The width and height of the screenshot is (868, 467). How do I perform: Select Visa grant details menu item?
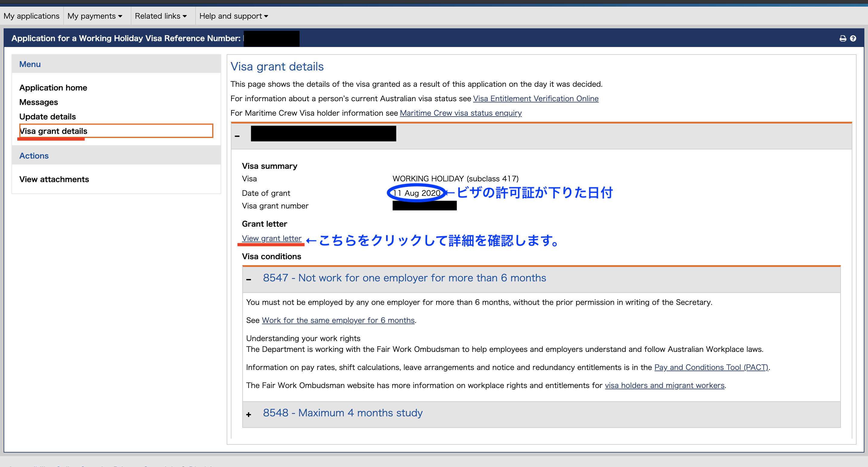tap(54, 131)
